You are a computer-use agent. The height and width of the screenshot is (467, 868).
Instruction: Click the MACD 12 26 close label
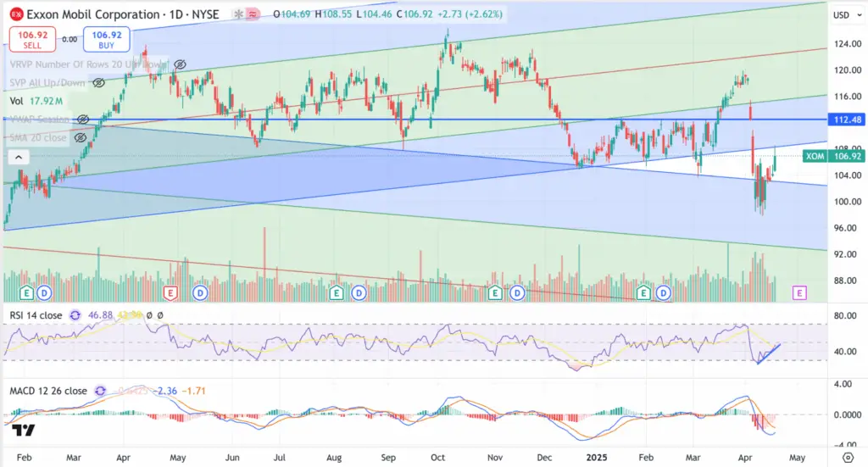(x=48, y=391)
